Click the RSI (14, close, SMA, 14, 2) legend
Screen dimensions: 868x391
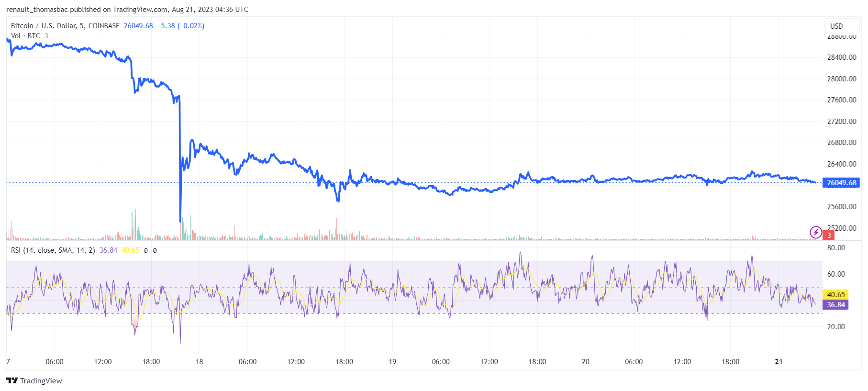coord(53,250)
